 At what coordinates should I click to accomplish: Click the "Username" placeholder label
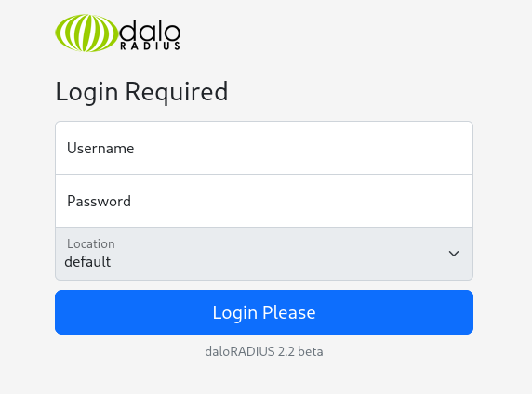click(x=100, y=148)
